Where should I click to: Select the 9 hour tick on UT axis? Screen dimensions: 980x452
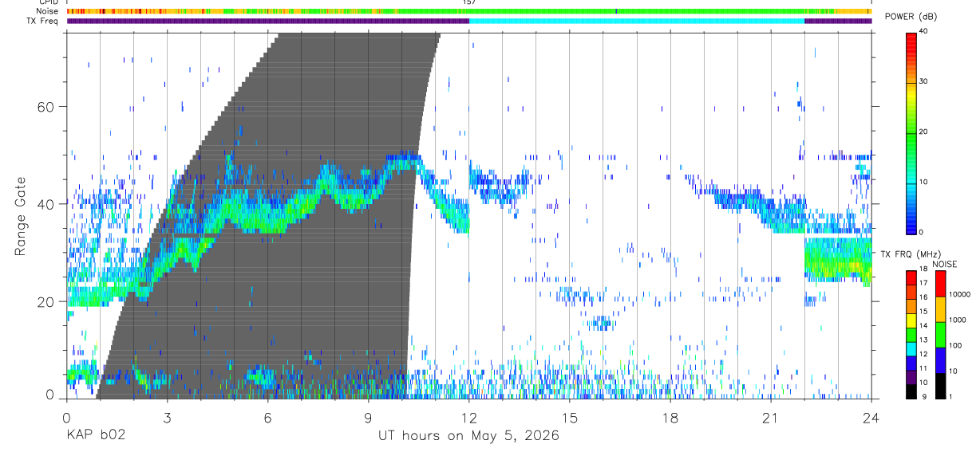click(369, 416)
